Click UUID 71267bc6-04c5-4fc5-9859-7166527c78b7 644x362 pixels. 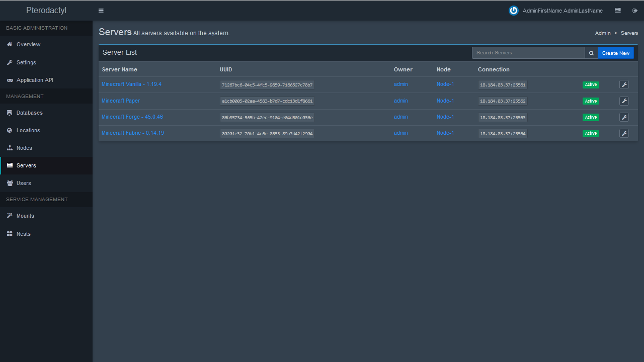click(x=267, y=85)
